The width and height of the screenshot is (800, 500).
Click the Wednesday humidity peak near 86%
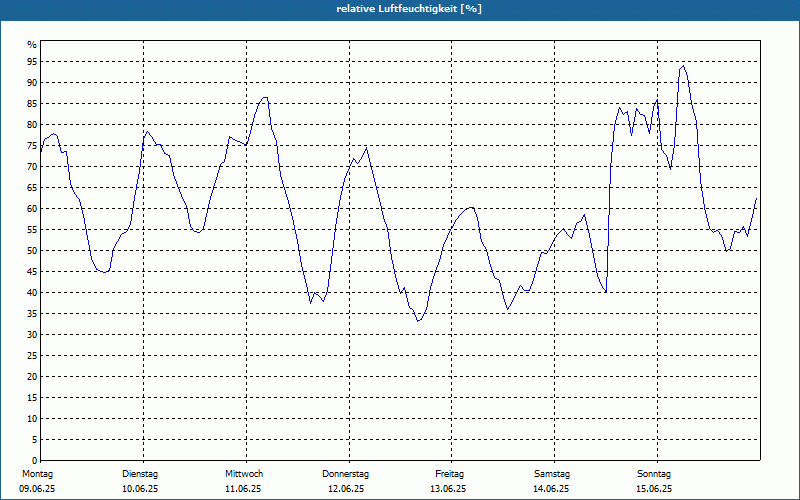tap(265, 97)
